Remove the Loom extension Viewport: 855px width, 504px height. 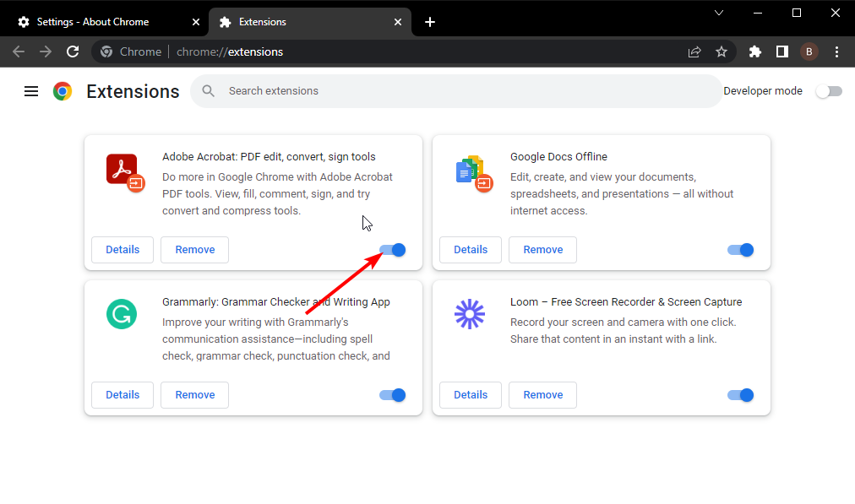pyautogui.click(x=542, y=395)
